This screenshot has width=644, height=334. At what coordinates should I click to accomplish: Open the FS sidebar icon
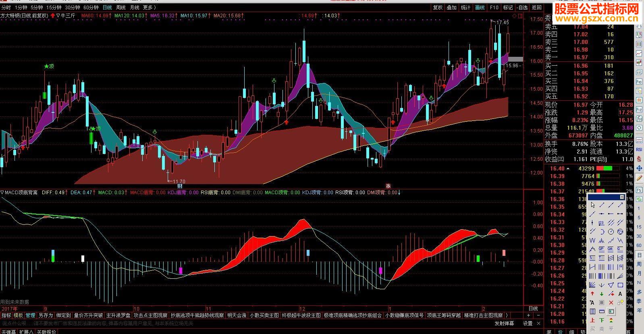click(x=639, y=189)
